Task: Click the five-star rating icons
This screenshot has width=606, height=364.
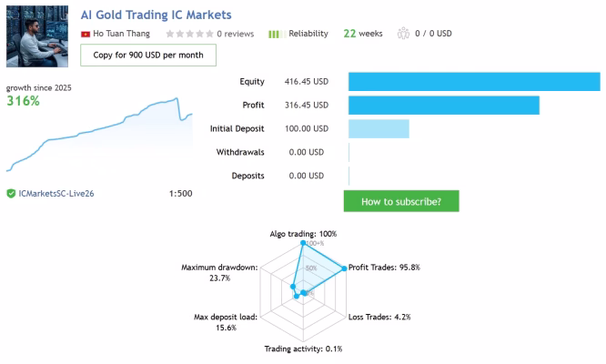Action: [x=190, y=34]
